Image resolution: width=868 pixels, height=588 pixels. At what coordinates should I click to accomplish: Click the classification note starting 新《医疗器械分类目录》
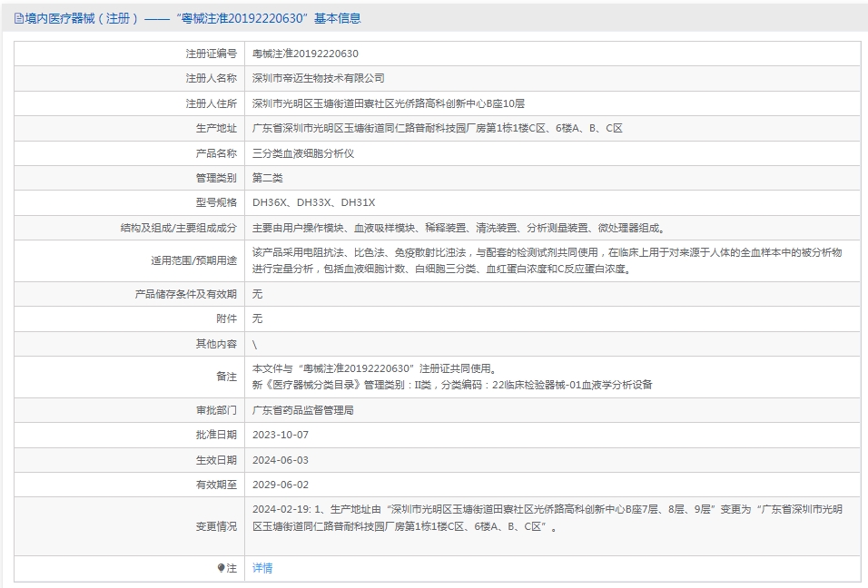[x=452, y=385]
